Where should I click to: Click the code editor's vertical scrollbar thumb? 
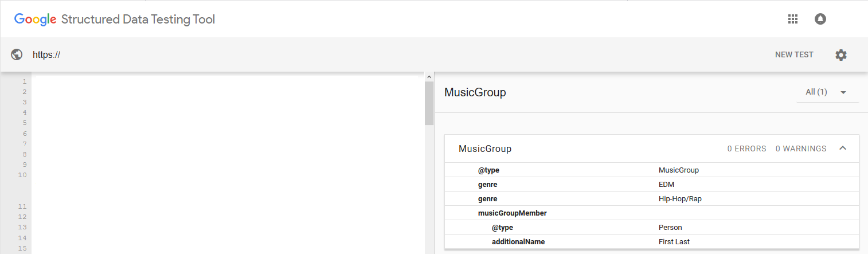[429, 103]
